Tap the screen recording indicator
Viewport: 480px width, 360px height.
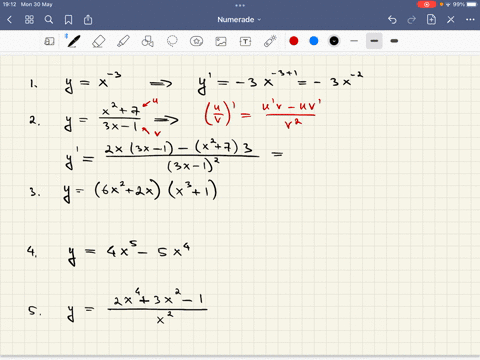[x=426, y=4]
